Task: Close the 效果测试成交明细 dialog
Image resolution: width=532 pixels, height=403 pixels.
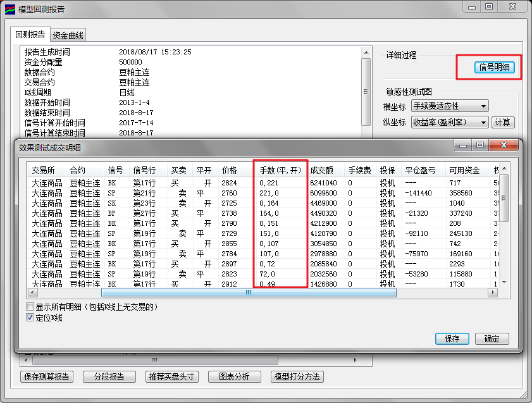Action: pyautogui.click(x=504, y=146)
